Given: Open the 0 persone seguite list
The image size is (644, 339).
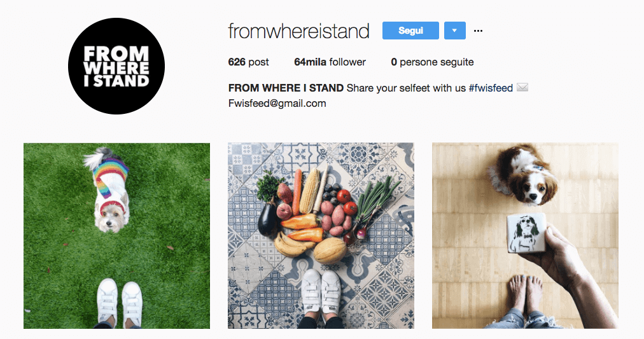Looking at the screenshot, I should coord(432,62).
